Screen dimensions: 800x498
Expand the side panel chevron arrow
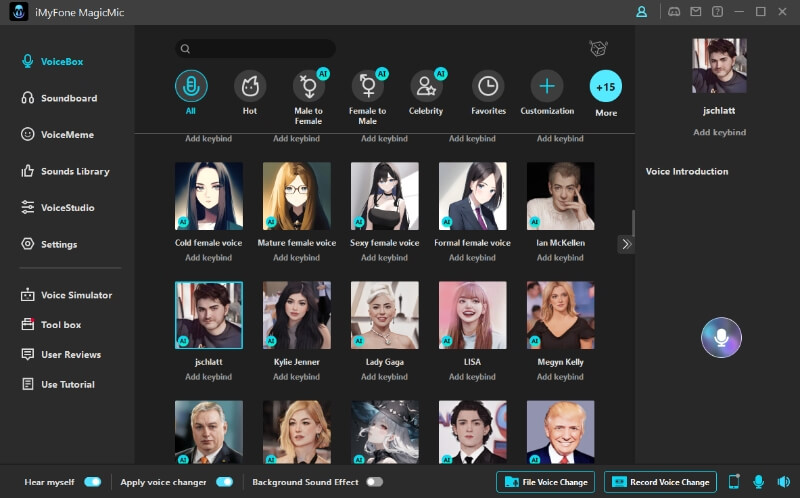pyautogui.click(x=626, y=244)
